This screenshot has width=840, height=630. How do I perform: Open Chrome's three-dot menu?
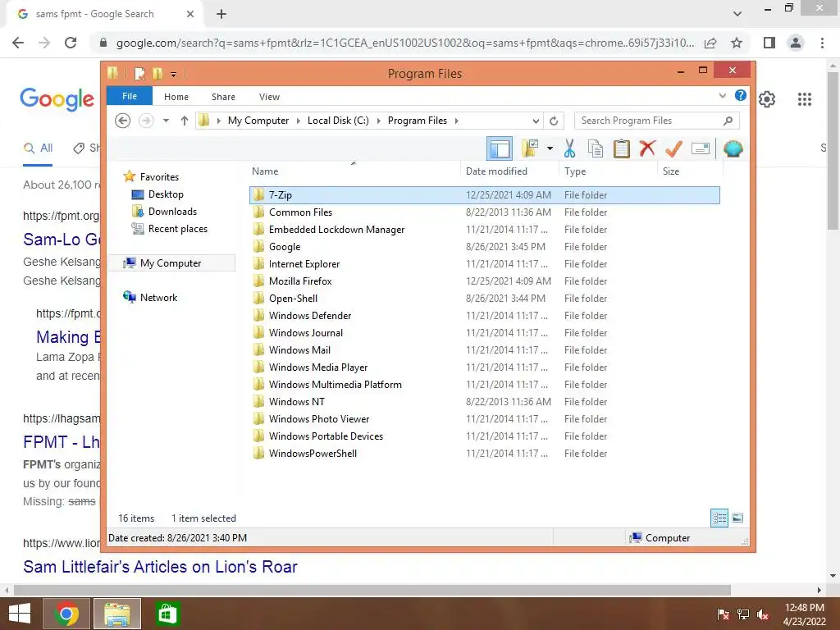point(822,43)
